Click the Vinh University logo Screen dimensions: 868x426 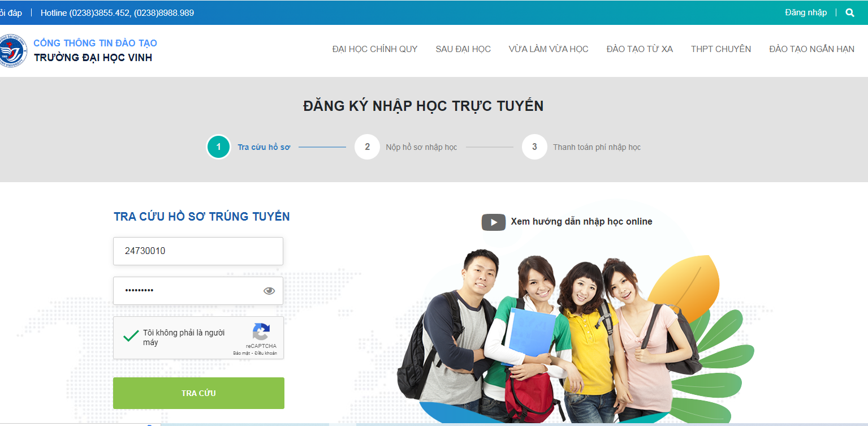pyautogui.click(x=12, y=51)
